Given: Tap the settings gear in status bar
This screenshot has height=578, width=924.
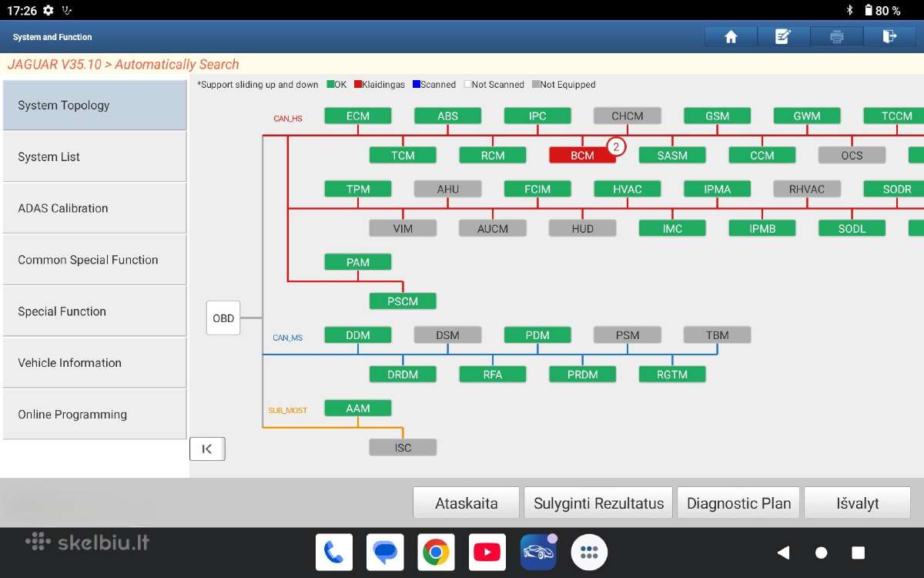Looking at the screenshot, I should (49, 10).
